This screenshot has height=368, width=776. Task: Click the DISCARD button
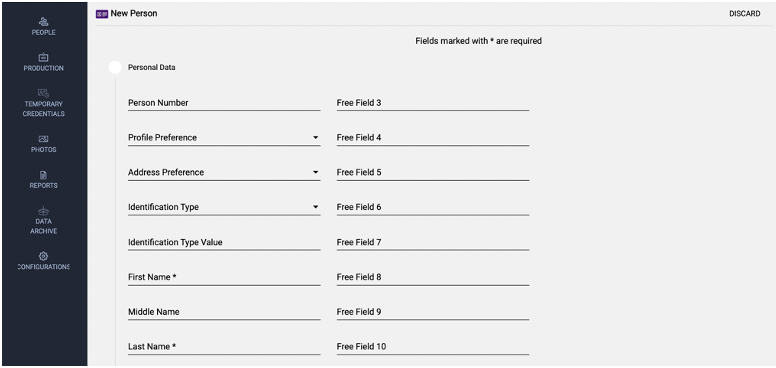pos(744,14)
